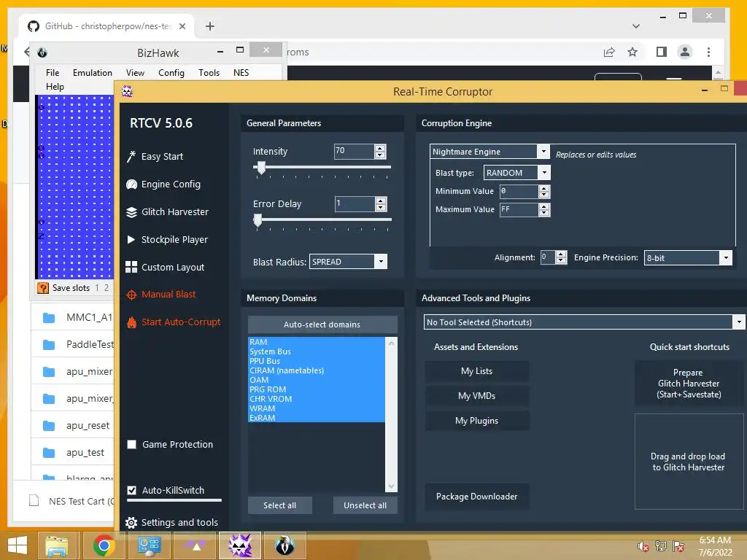This screenshot has width=747, height=560.
Task: Click the muted volume tray icon
Action: tap(643, 546)
